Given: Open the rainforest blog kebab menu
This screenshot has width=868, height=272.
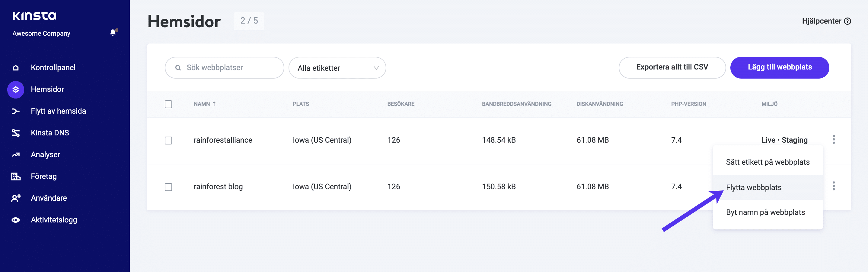Looking at the screenshot, I should click(x=834, y=186).
